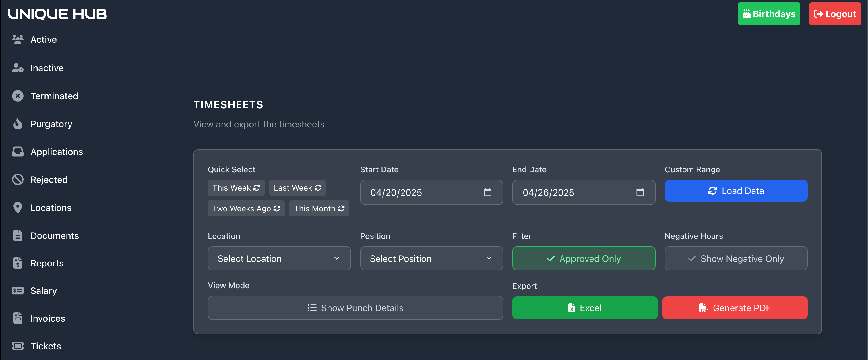Click the Locations map pin icon
This screenshot has height=360, width=868.
pos(18,208)
